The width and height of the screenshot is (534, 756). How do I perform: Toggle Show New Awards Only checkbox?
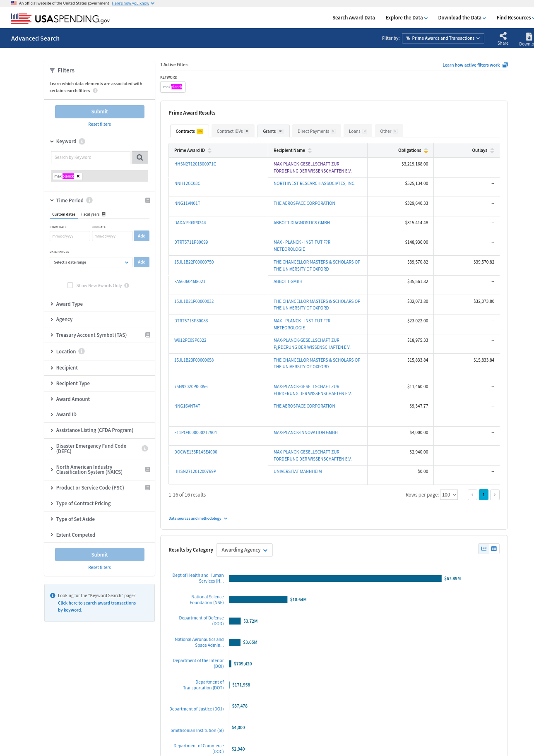[x=70, y=285]
